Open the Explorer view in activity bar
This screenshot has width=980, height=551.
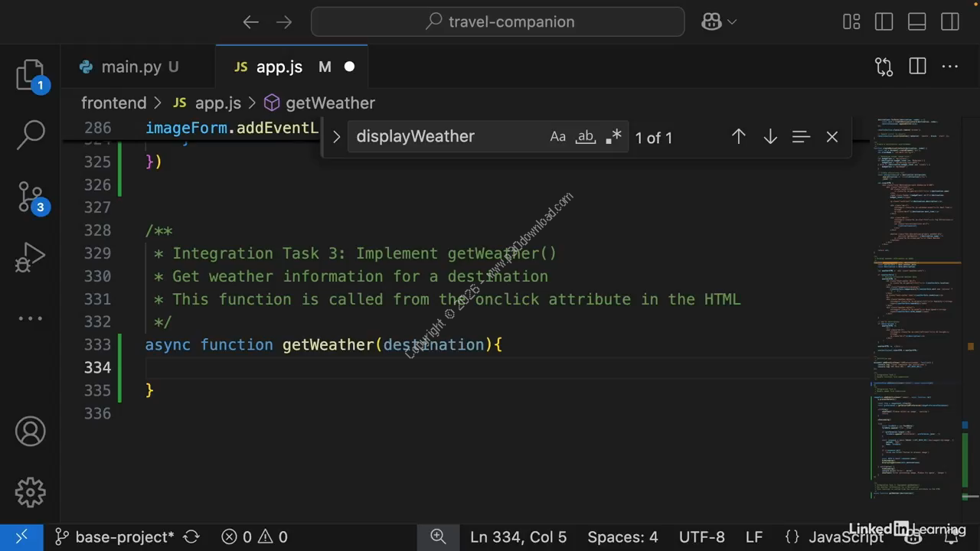pos(31,75)
